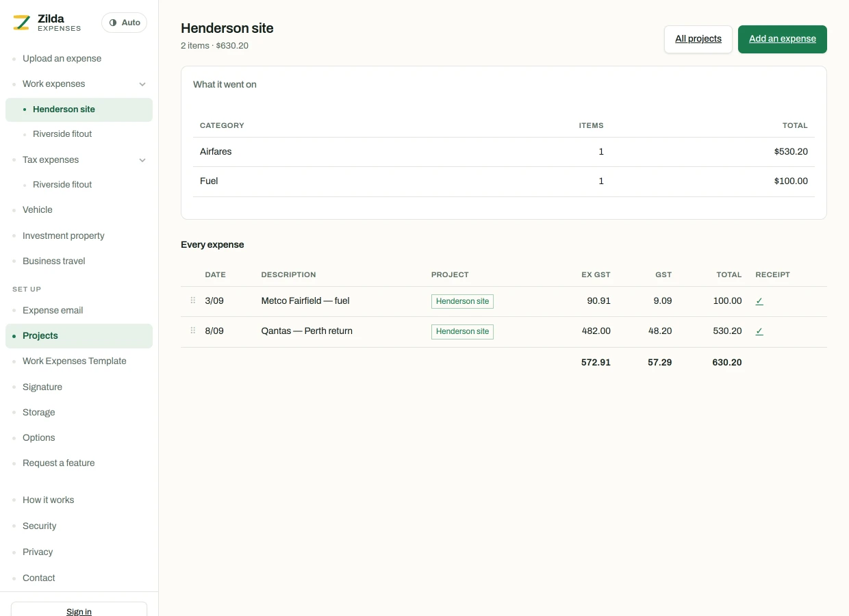Collapse the Tax expenses section chevron
The height and width of the screenshot is (616, 849).
(142, 160)
